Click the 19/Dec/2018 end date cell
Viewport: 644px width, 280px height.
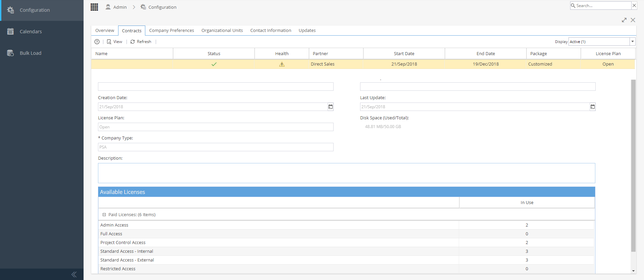point(486,64)
